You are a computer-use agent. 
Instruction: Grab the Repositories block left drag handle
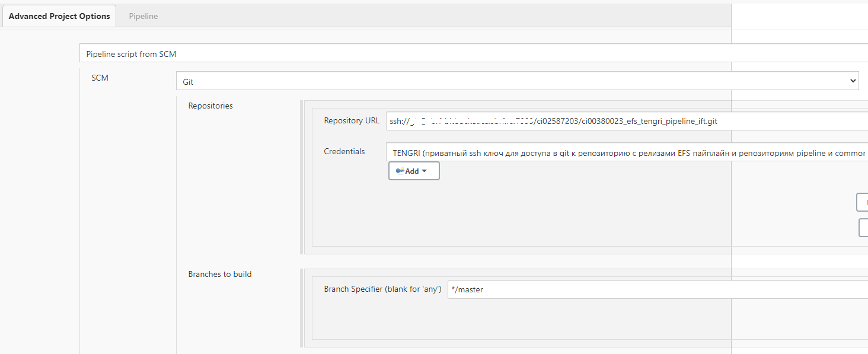pyautogui.click(x=302, y=177)
